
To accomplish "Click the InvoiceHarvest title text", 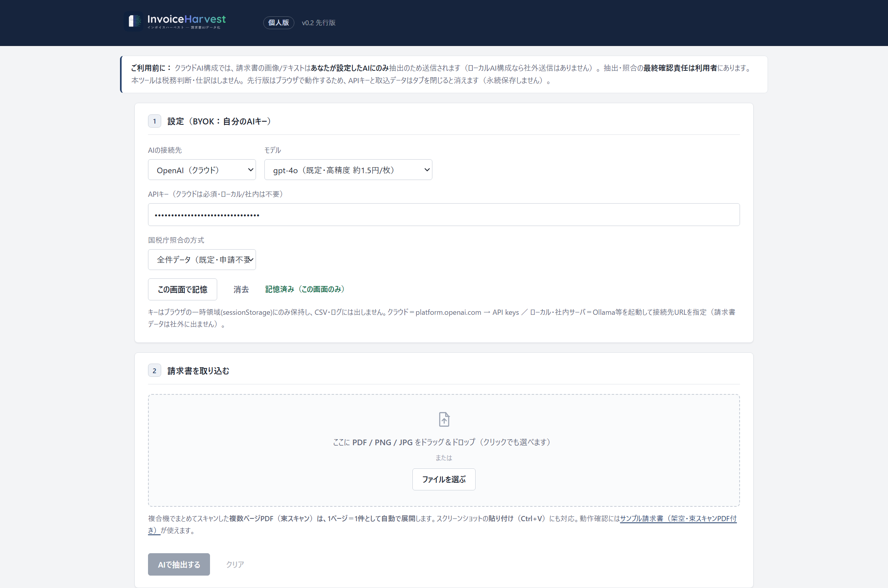I will [186, 19].
